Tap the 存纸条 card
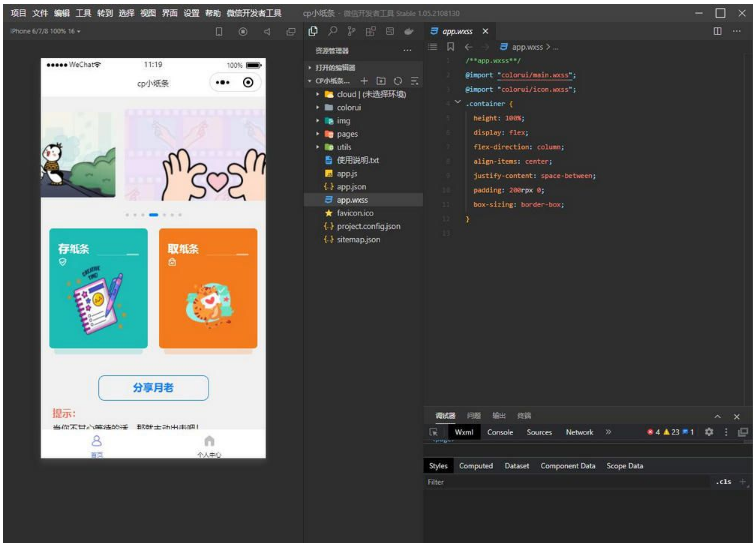The height and width of the screenshot is (543, 755). (98, 288)
